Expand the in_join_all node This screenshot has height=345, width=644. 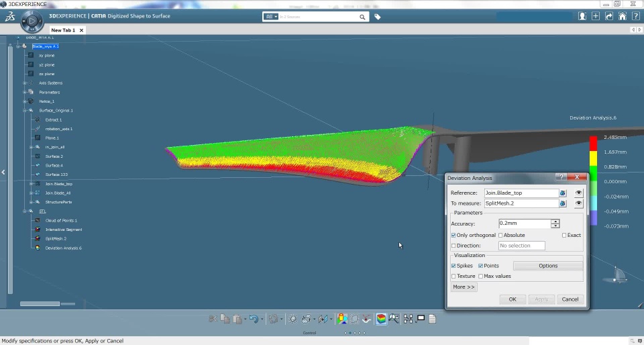(32, 147)
